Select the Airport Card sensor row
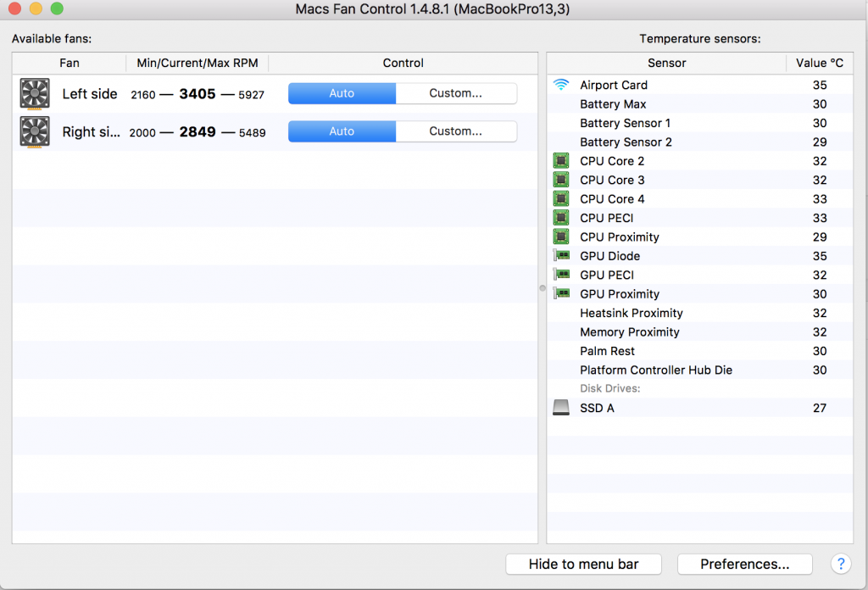 pos(699,86)
